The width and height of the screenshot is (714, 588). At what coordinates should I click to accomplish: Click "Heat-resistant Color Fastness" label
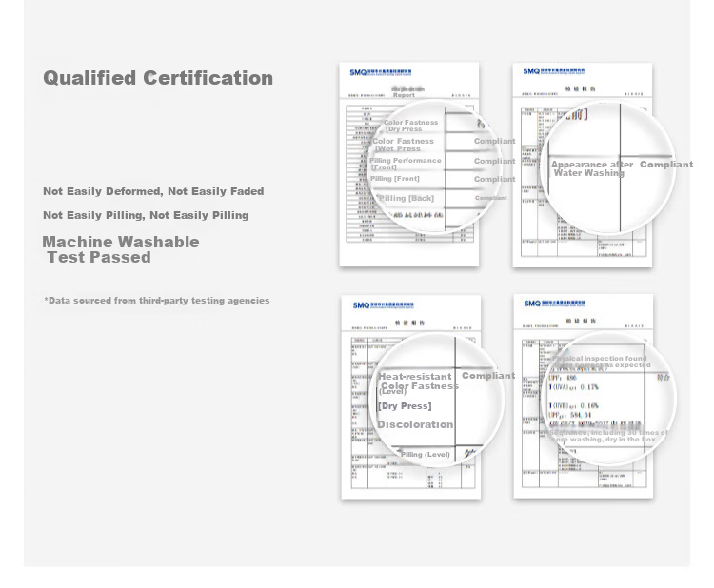pos(418,382)
